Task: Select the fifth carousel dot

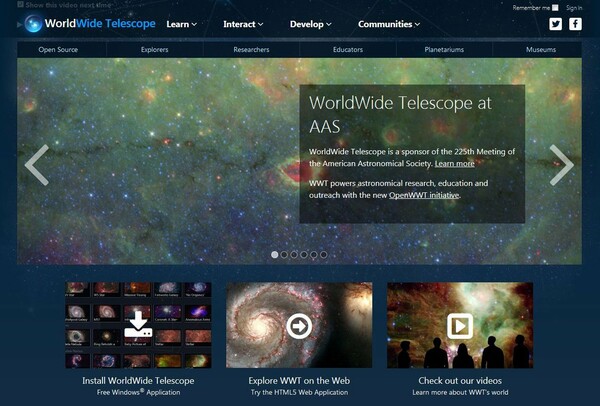Action: point(314,254)
